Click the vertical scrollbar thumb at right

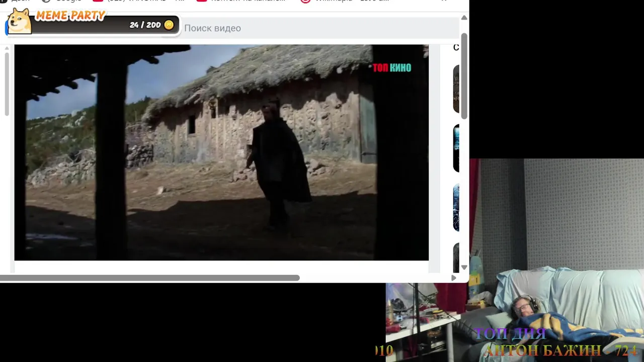464,76
